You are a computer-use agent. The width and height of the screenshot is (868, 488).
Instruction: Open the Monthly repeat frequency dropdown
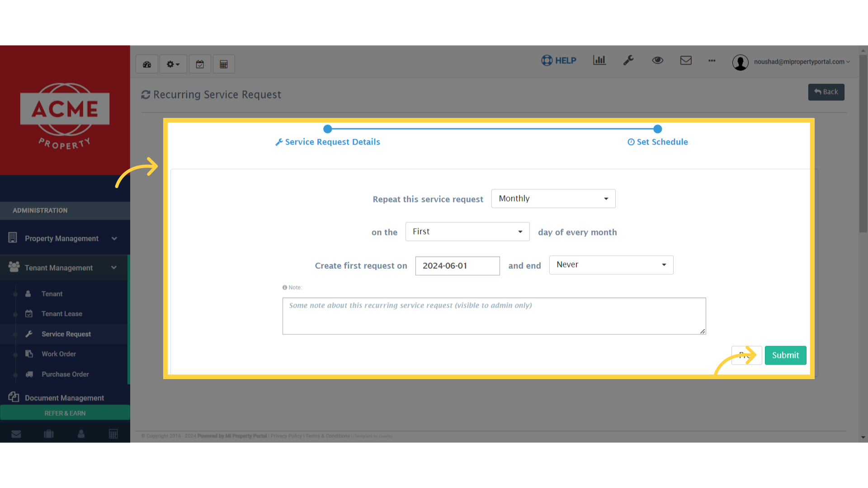(x=553, y=198)
